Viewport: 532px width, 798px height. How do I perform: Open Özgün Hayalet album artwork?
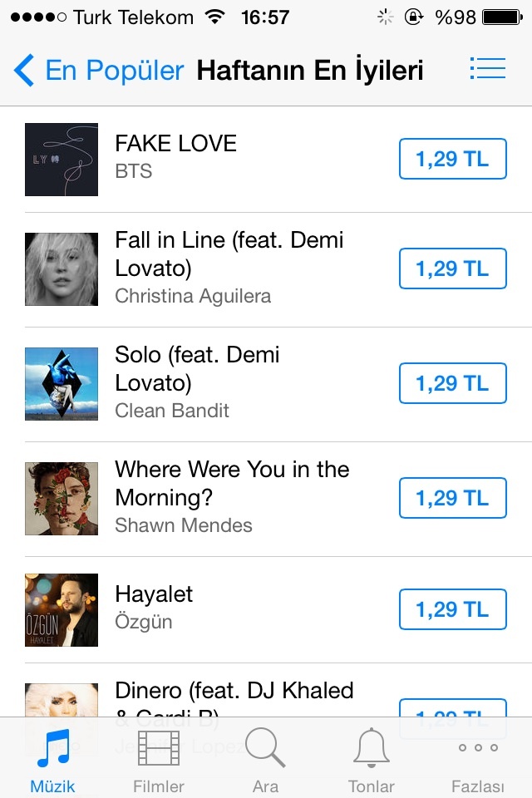coord(62,610)
